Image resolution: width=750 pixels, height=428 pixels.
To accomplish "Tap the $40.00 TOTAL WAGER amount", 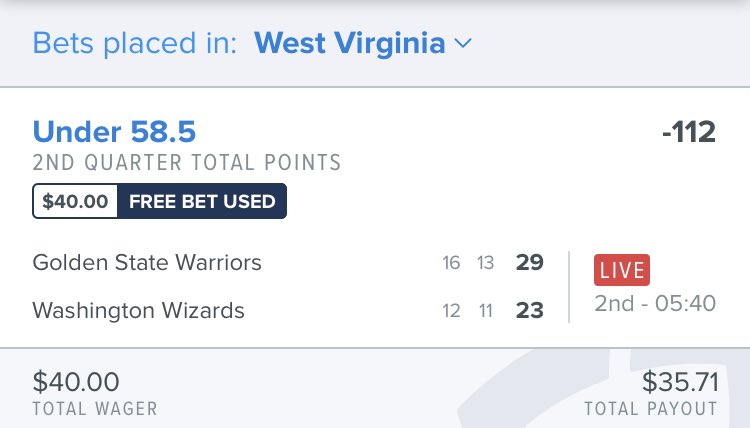I will pos(76,382).
